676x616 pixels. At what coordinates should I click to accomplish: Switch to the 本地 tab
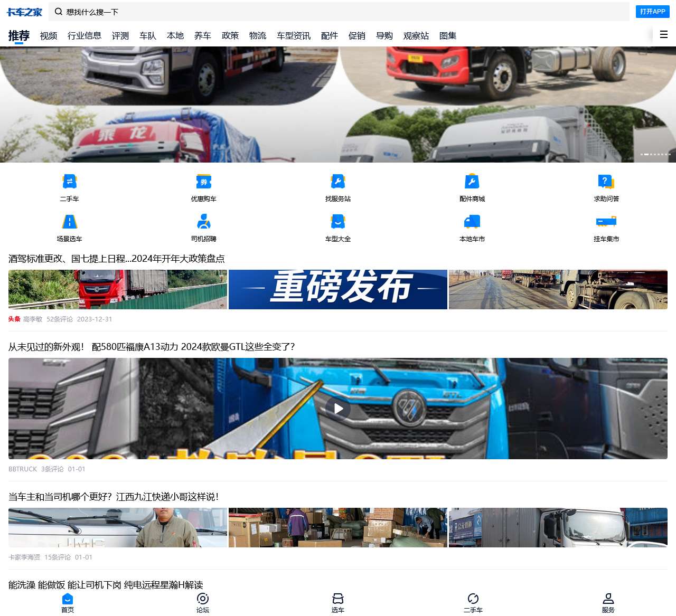(x=175, y=36)
